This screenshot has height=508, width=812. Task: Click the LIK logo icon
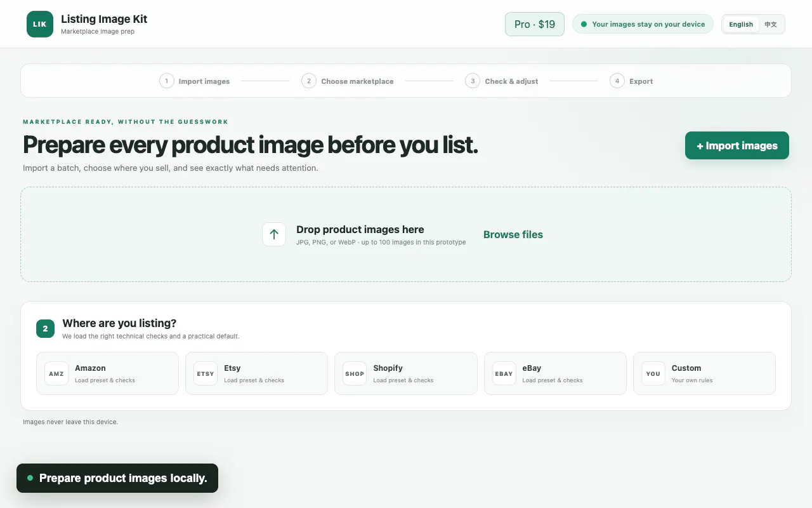click(40, 24)
